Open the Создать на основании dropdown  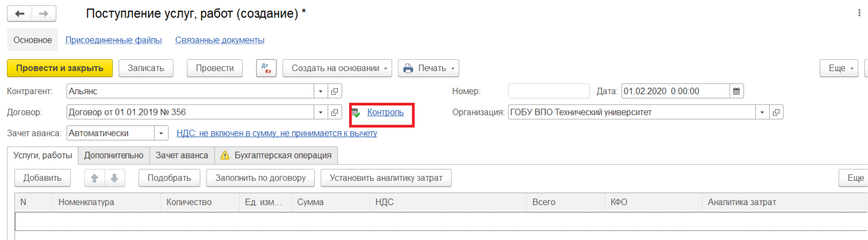point(337,68)
